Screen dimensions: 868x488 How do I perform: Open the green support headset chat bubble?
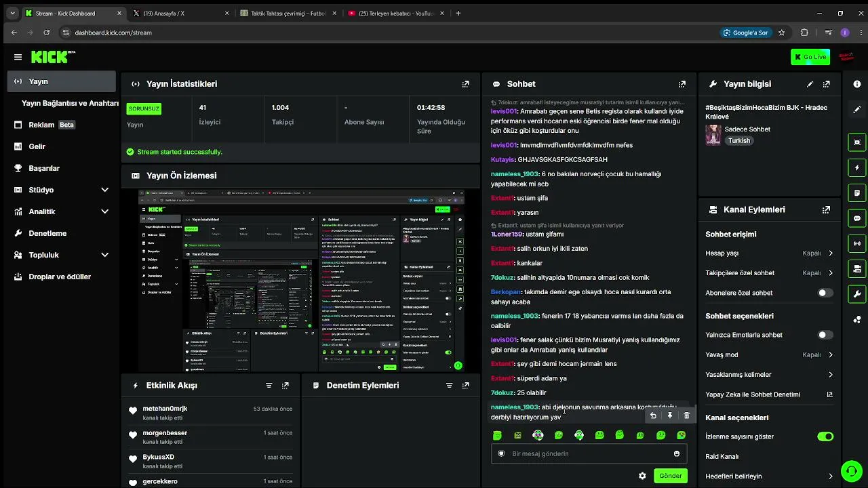(850, 470)
